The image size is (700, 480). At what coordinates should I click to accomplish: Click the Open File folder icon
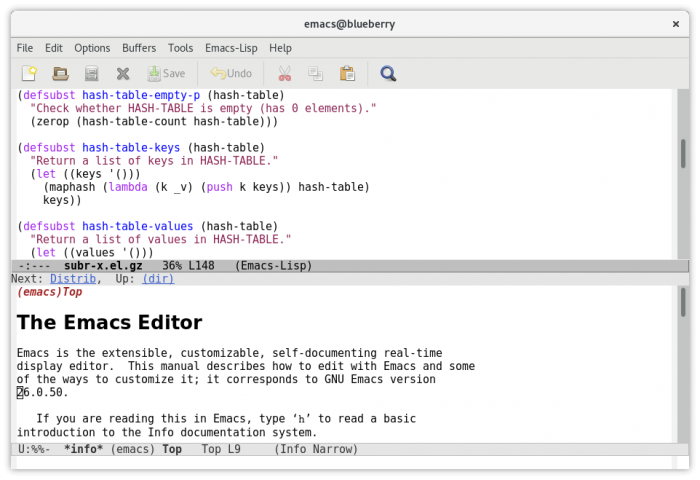pyautogui.click(x=60, y=73)
